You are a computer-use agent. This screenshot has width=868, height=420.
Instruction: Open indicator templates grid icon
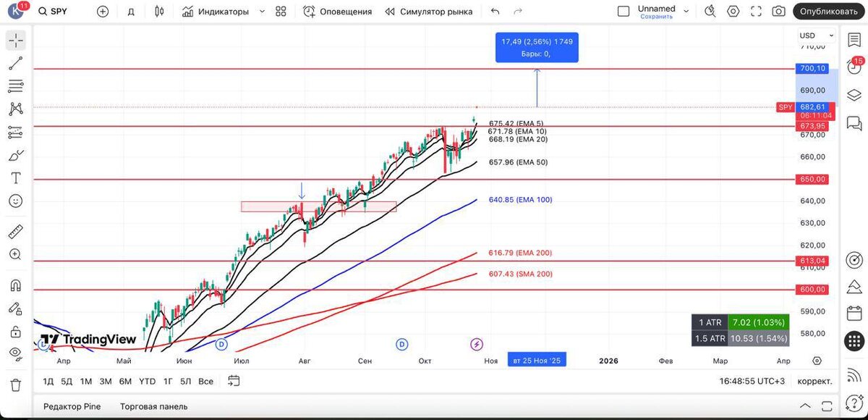coord(281,12)
